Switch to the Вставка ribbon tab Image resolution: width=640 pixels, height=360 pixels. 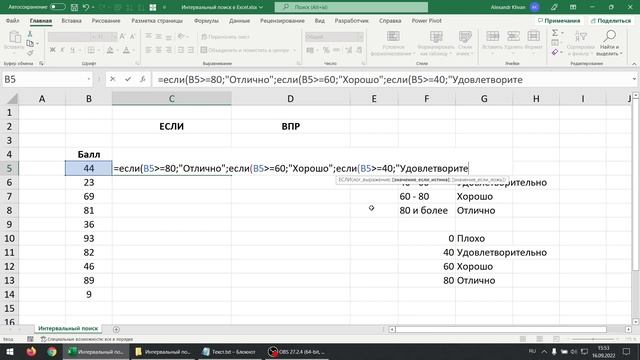(x=71, y=20)
